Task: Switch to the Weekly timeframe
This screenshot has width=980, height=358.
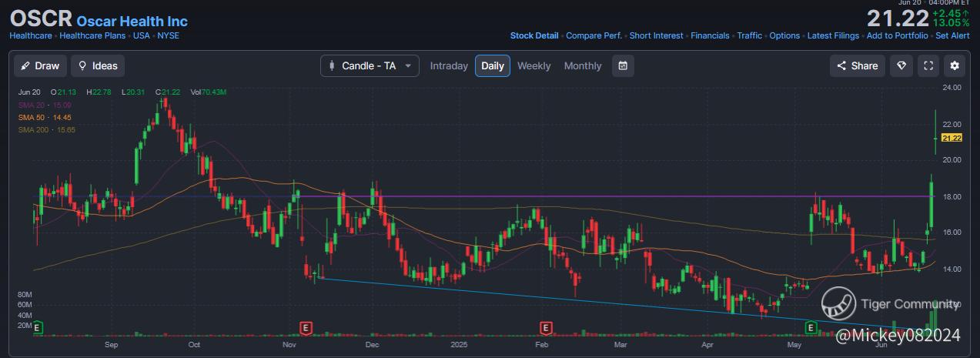Action: (x=533, y=65)
